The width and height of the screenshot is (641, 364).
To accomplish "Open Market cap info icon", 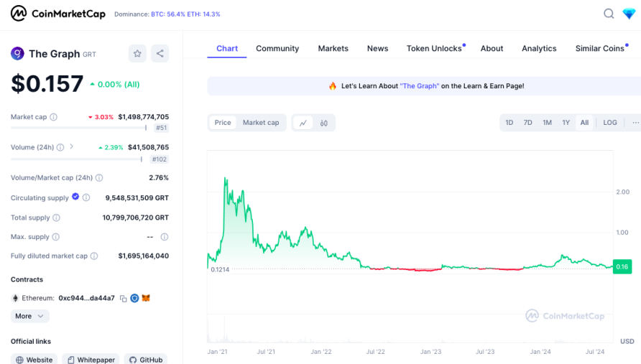I will coord(54,117).
